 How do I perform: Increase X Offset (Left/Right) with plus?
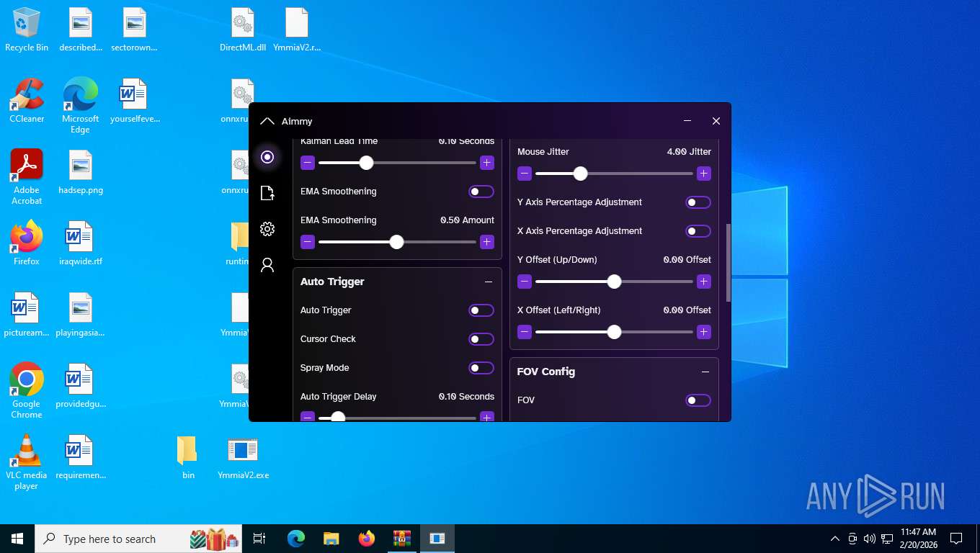(704, 332)
